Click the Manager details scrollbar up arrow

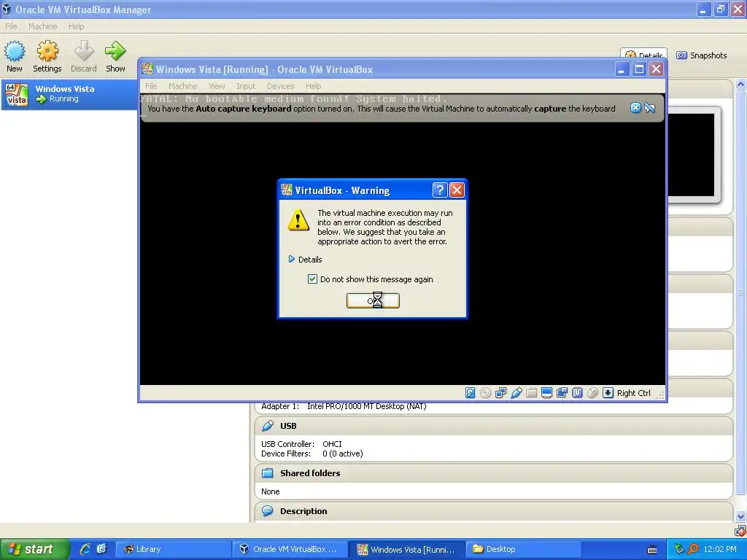pyautogui.click(x=741, y=85)
